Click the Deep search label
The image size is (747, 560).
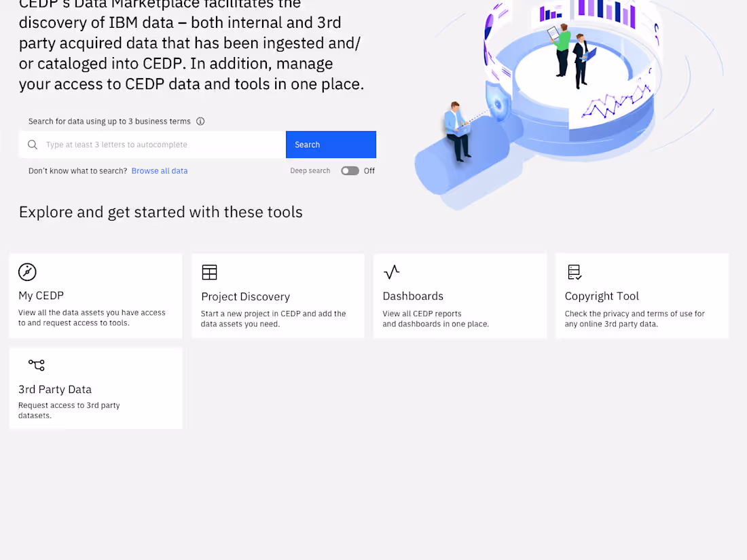point(310,171)
